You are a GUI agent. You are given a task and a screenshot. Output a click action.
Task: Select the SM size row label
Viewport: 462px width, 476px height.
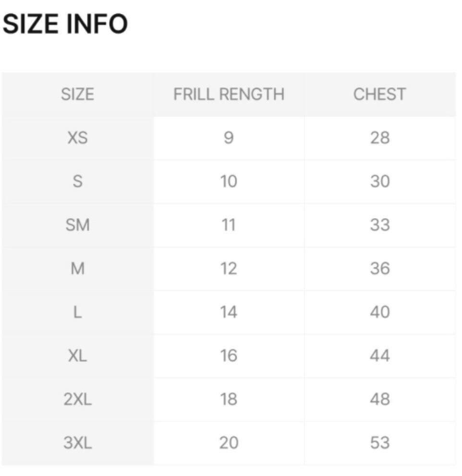(x=77, y=225)
